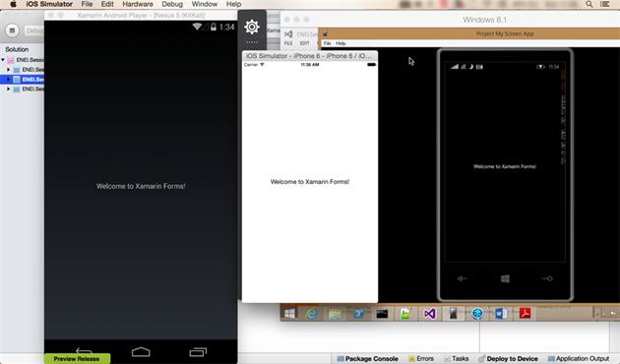Screen dimensions: 620x364
Task: Expand the last ENEI.Ses project in the tree
Action: [x=8, y=89]
